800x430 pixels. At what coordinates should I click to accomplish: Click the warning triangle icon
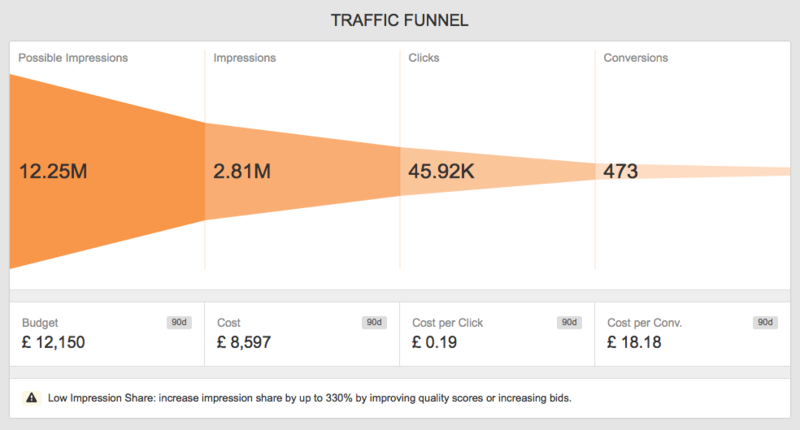pos(31,398)
